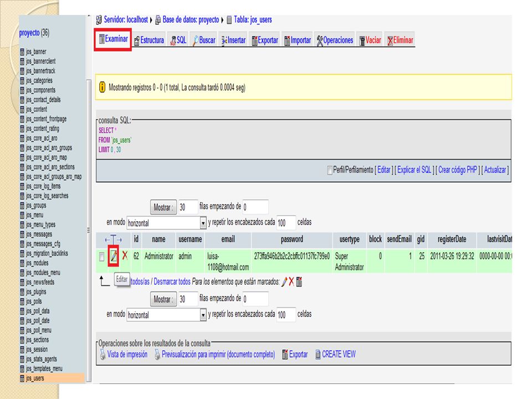Screen dimensions: 532x399
Task: Click the CREATE VIEW link
Action: point(339,355)
